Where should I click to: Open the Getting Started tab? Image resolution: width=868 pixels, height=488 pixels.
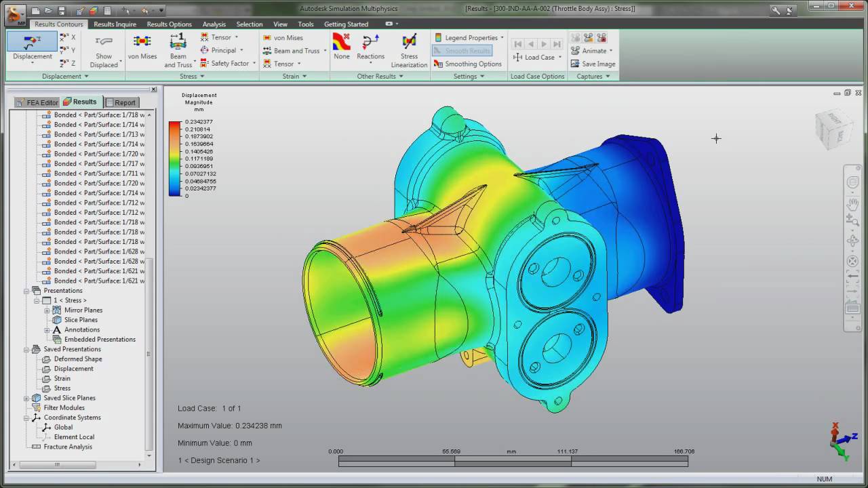click(x=346, y=24)
